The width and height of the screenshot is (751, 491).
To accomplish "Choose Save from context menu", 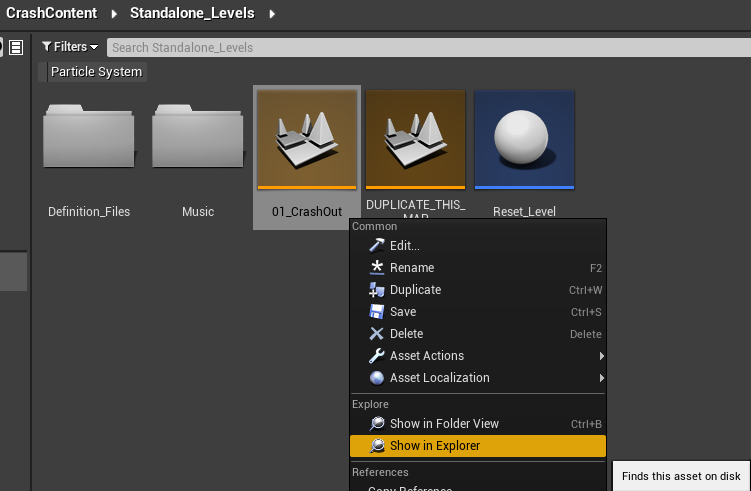I will [x=478, y=311].
